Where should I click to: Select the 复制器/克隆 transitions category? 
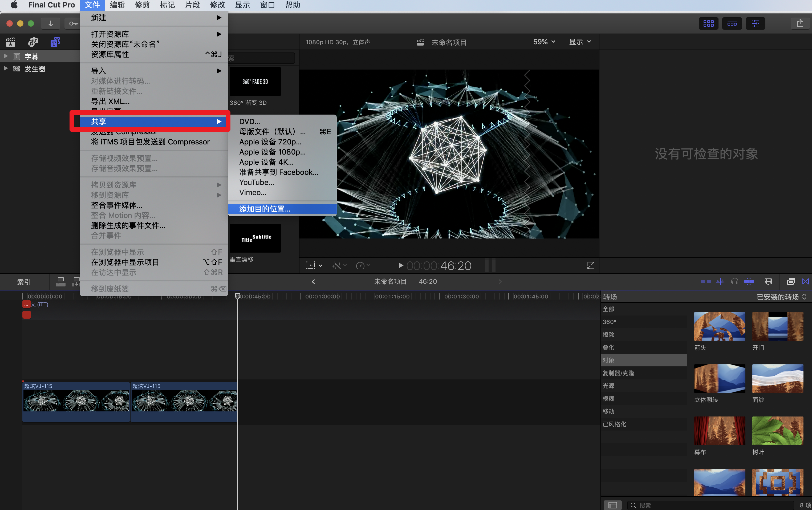643,373
